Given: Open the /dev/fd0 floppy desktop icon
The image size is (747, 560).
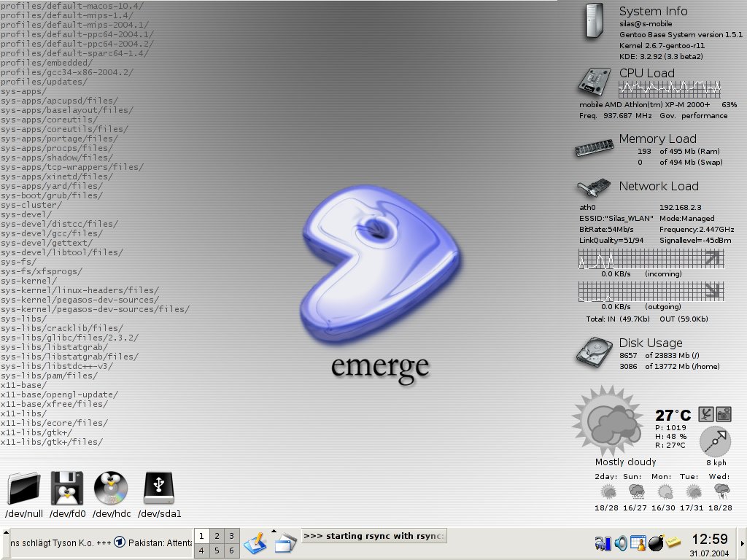Looking at the screenshot, I should 67,488.
